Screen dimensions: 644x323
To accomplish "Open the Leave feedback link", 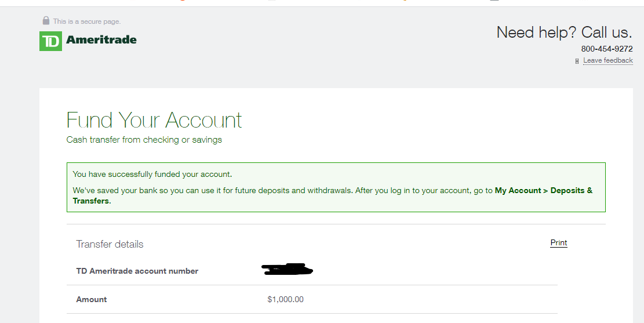I will 608,60.
